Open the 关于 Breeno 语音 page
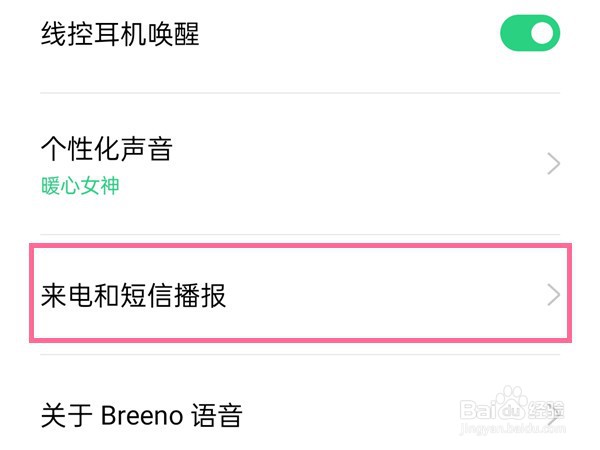Image resolution: width=600 pixels, height=450 pixels. (141, 414)
